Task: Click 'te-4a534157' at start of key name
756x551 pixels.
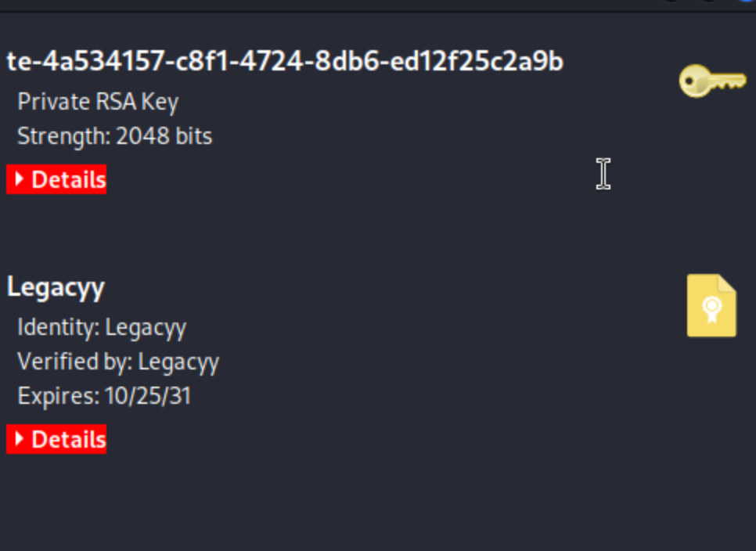Action: (86, 62)
